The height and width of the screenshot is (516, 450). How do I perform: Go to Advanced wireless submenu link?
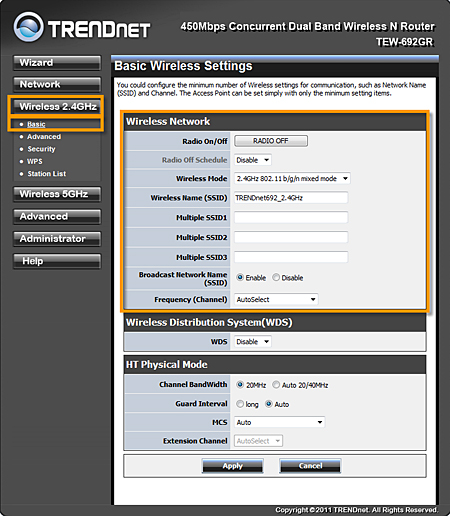point(44,137)
